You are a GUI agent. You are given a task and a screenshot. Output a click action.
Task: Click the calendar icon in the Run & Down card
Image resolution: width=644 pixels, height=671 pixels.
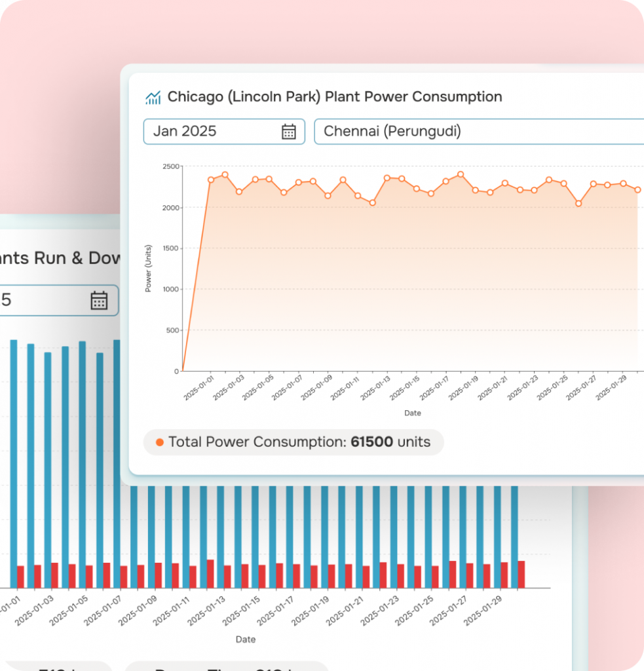[99, 300]
